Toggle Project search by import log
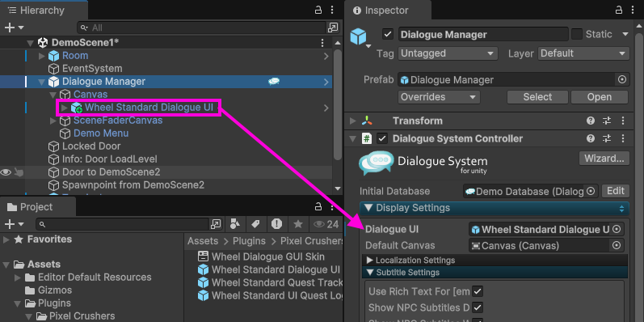644x322 pixels. click(276, 224)
